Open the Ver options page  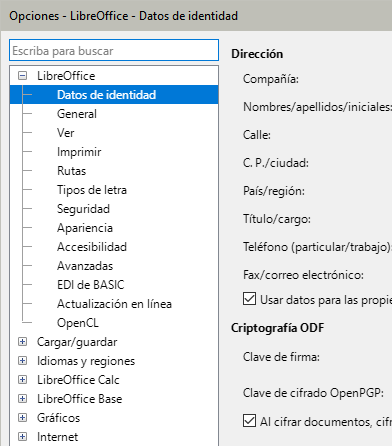(x=65, y=133)
